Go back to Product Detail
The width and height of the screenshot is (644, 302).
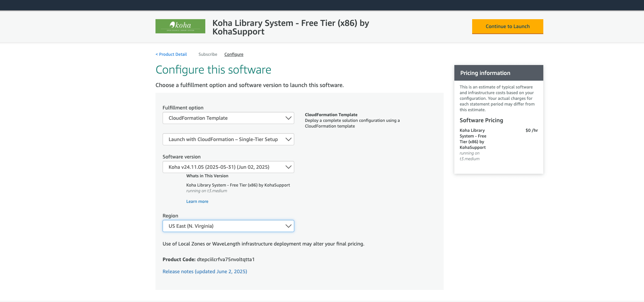(171, 54)
